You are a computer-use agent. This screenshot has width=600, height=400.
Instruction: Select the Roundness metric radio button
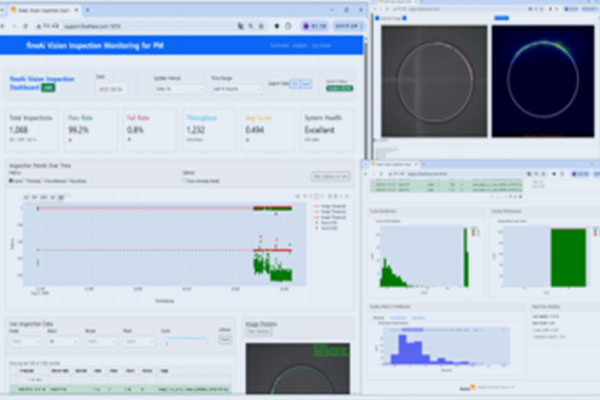pyautogui.click(x=70, y=181)
